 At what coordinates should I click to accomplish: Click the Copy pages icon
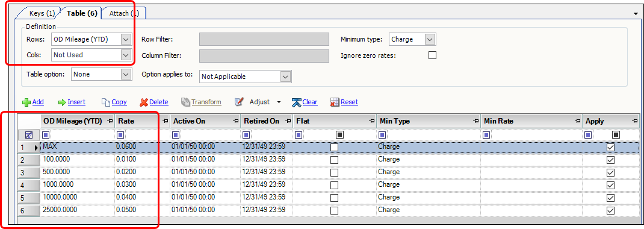click(x=106, y=102)
